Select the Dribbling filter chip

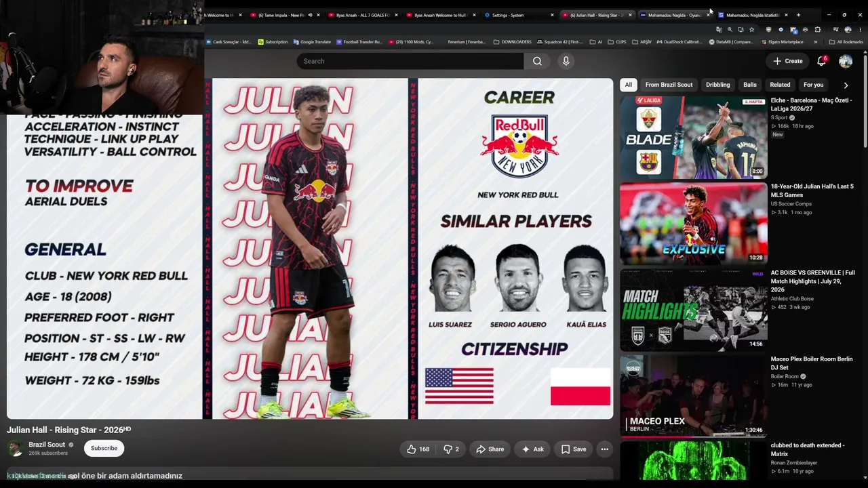coord(717,85)
